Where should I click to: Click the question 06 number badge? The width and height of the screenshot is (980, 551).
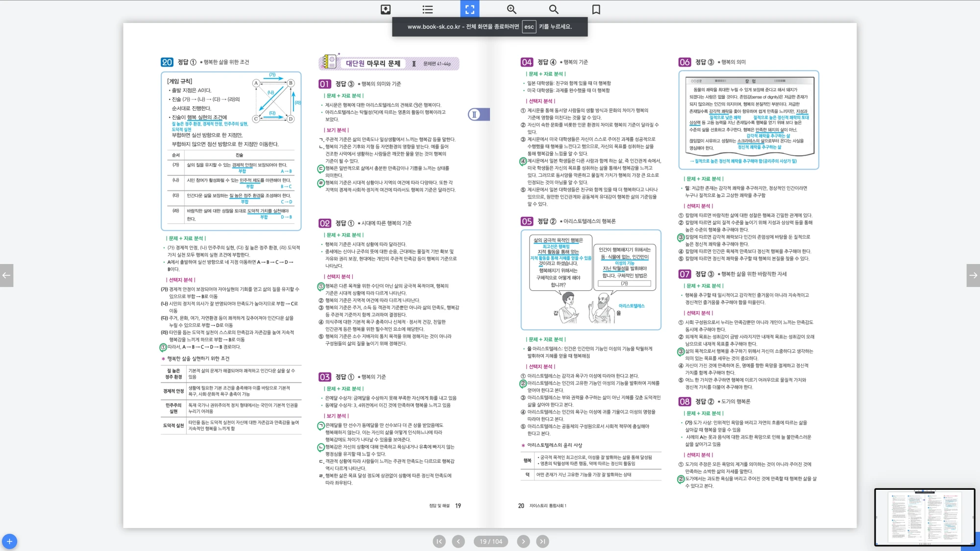click(x=685, y=62)
